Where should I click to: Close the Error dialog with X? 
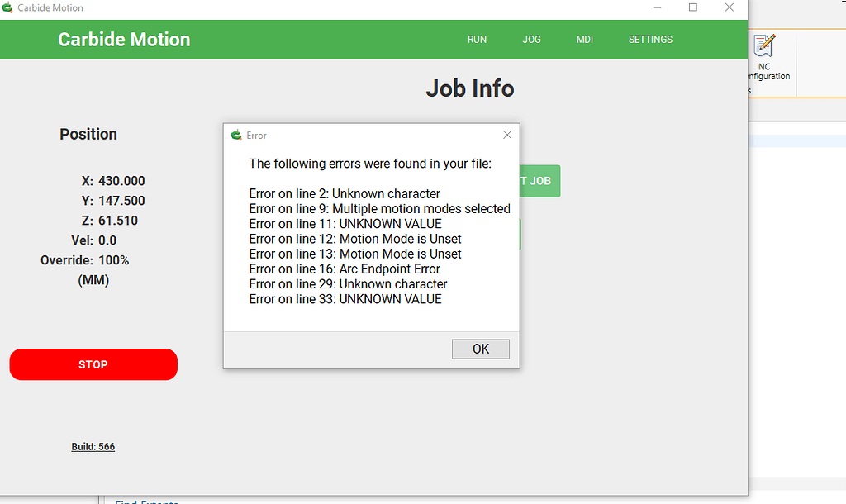(507, 135)
